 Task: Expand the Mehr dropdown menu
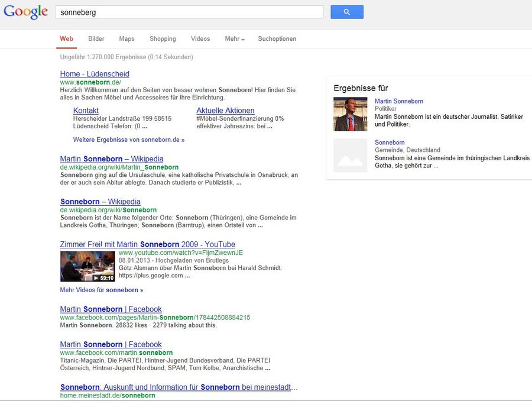[x=234, y=39]
